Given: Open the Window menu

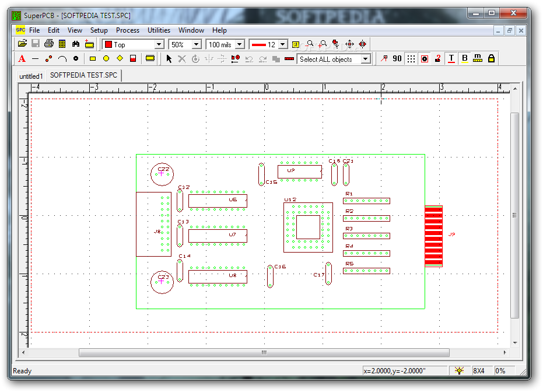Looking at the screenshot, I should tap(191, 30).
